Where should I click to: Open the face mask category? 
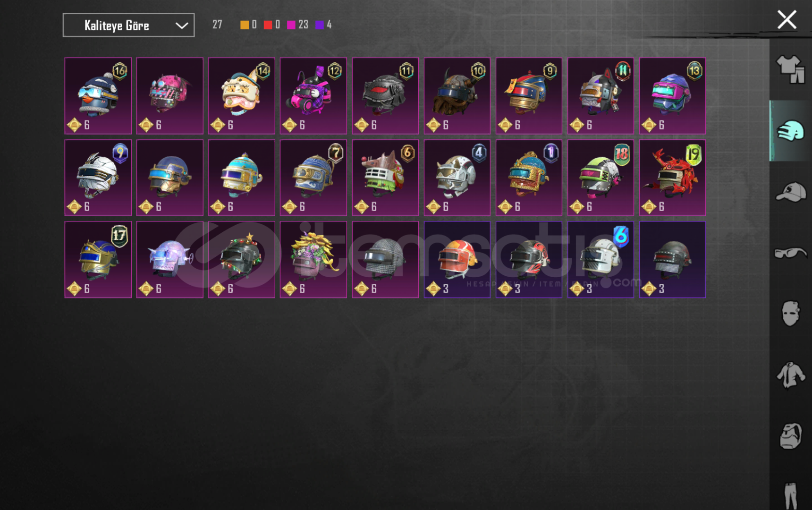pyautogui.click(x=791, y=313)
